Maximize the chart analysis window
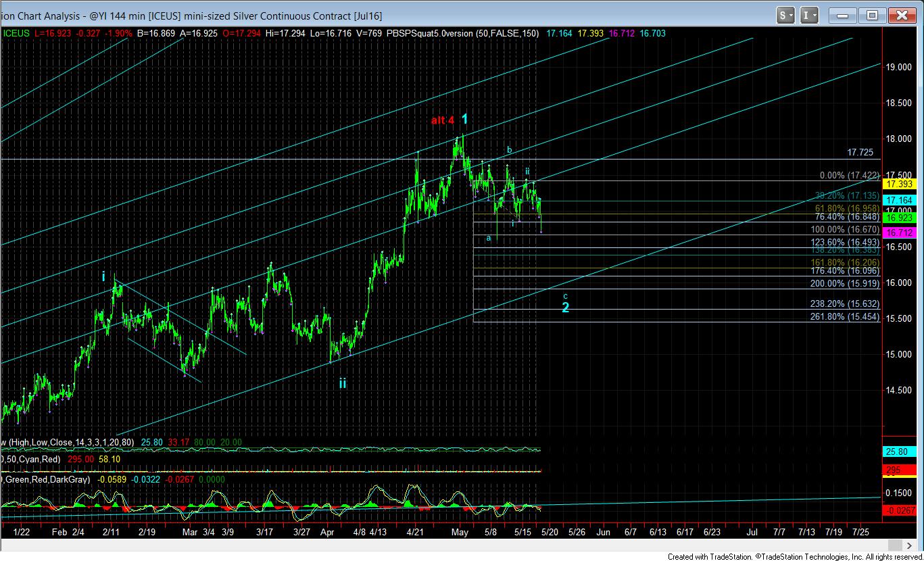The image size is (924, 561). [x=872, y=15]
